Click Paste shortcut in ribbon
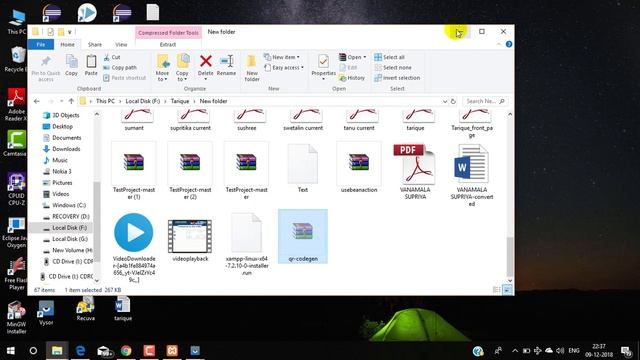 (x=124, y=78)
